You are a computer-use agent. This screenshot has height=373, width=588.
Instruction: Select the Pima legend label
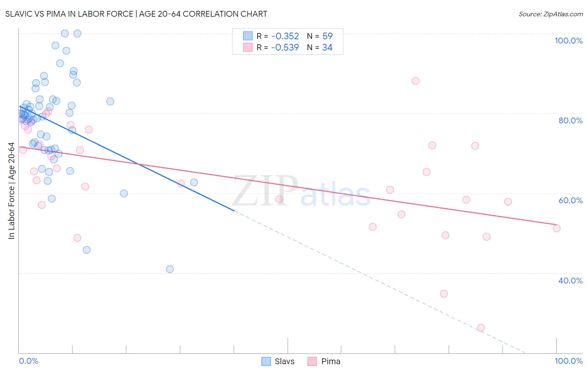click(x=331, y=361)
